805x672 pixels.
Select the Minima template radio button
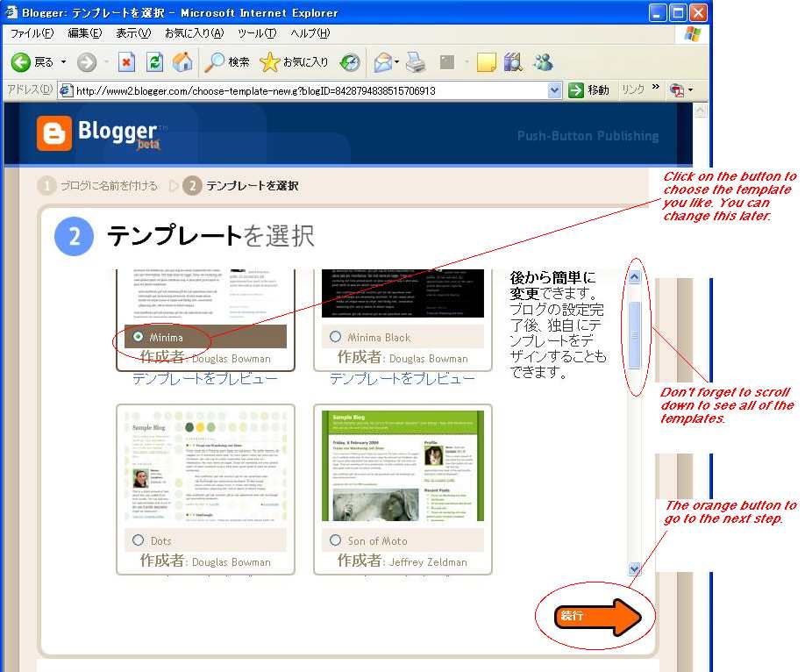(138, 337)
